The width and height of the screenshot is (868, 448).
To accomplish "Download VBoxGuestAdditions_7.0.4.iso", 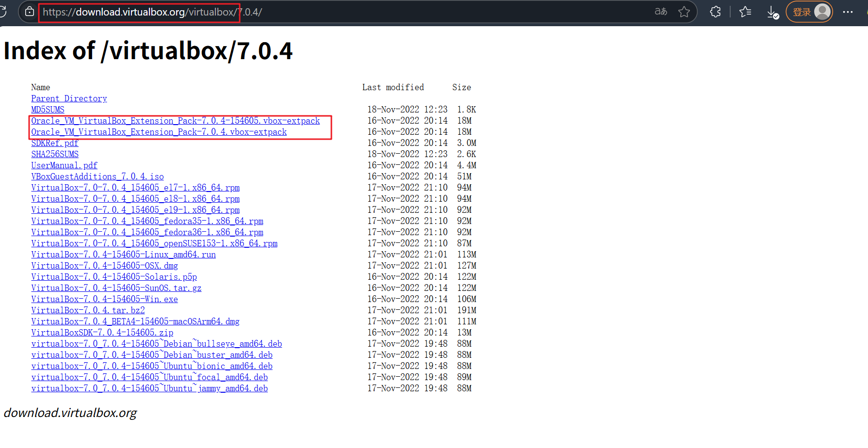I will coord(97,176).
